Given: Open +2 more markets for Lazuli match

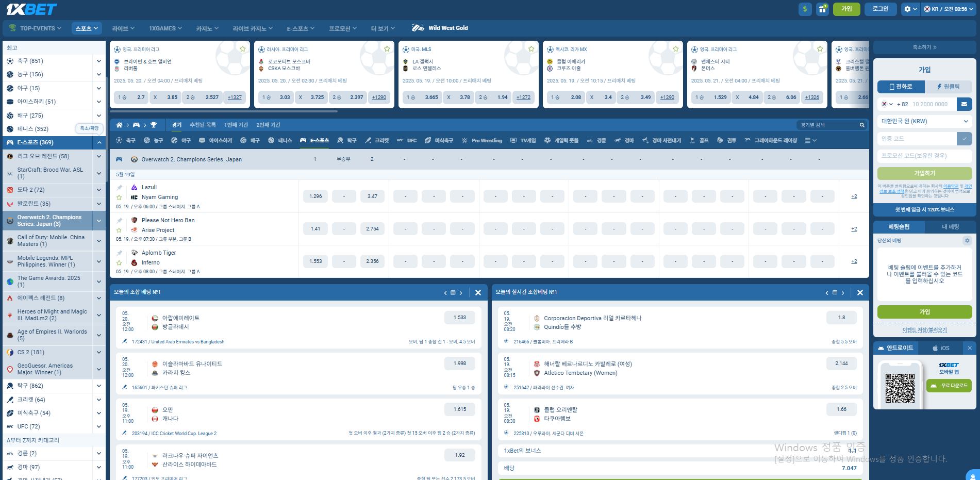Looking at the screenshot, I should [854, 196].
